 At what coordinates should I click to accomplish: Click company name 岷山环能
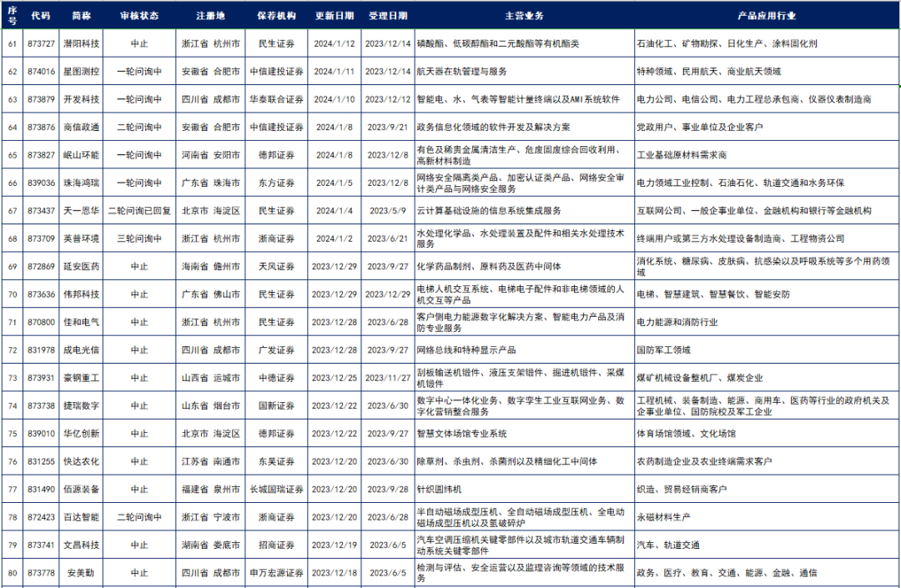82,155
